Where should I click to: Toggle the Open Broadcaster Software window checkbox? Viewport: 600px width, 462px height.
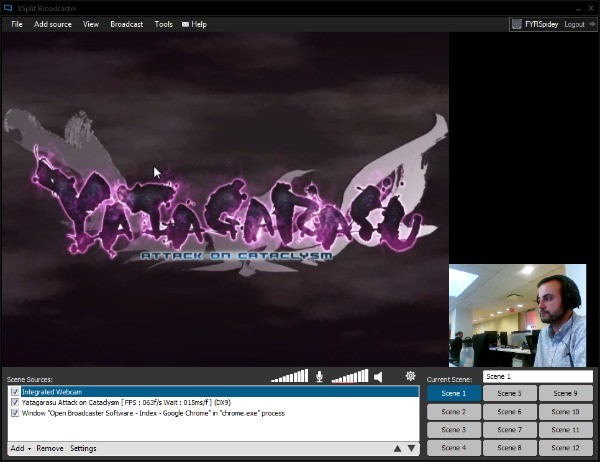tap(15, 413)
